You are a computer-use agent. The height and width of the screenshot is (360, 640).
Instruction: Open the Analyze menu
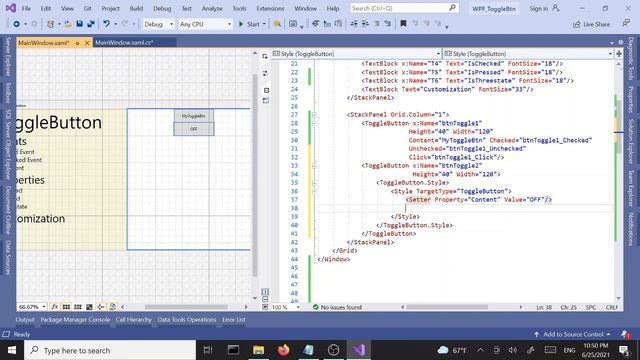212,8
